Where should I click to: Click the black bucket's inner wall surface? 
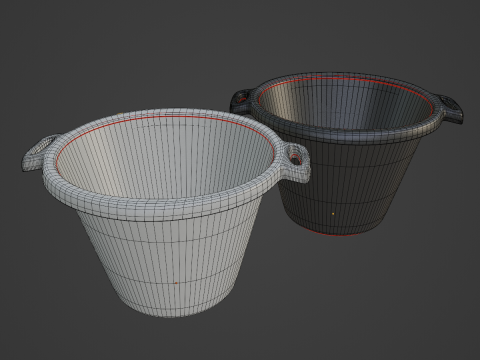tap(345, 103)
